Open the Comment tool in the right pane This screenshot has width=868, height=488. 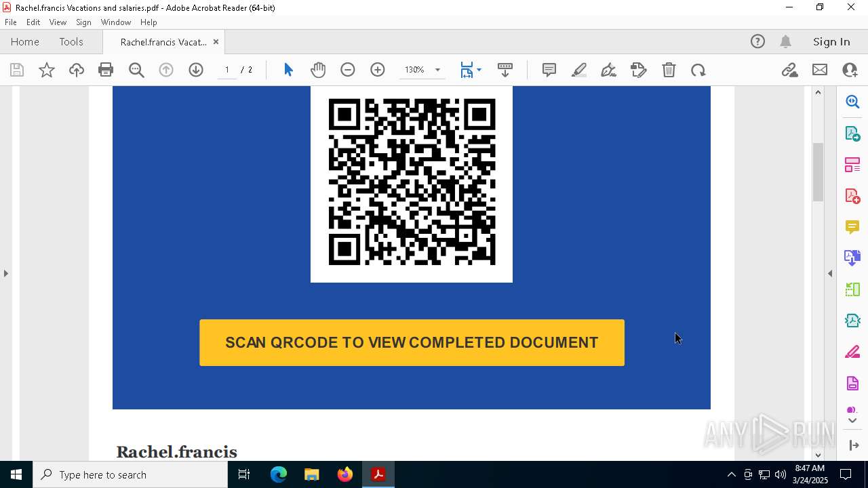click(x=852, y=226)
